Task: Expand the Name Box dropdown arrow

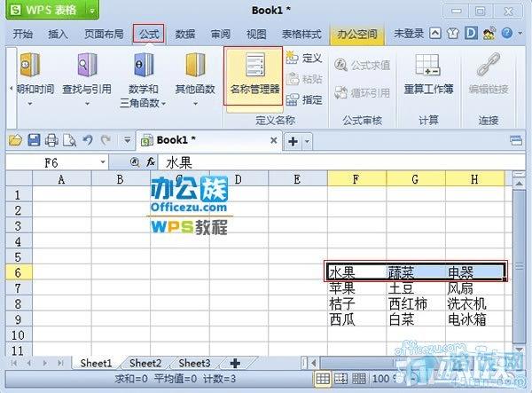Action: (103, 162)
